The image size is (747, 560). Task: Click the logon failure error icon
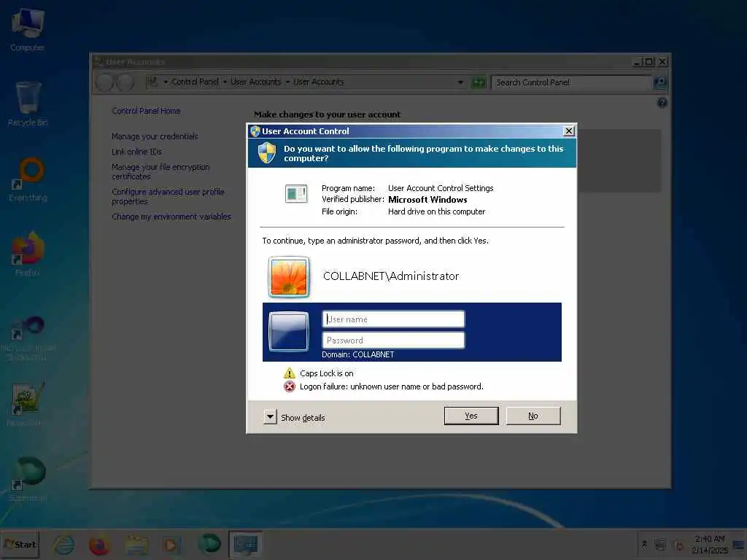coord(289,386)
